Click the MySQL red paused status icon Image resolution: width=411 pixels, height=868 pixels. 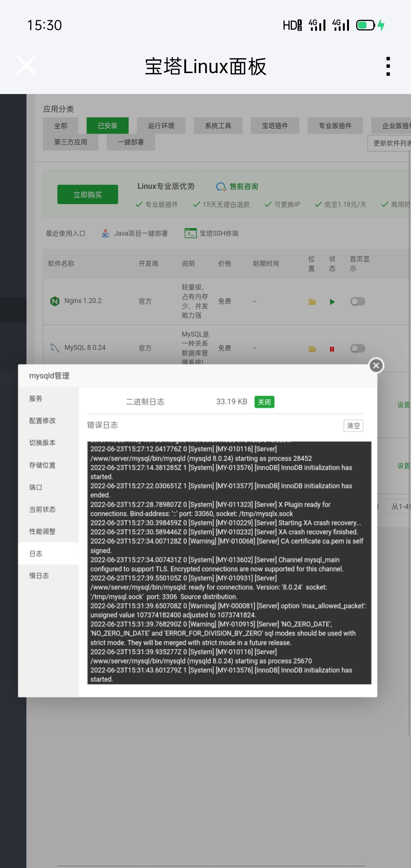click(x=332, y=349)
